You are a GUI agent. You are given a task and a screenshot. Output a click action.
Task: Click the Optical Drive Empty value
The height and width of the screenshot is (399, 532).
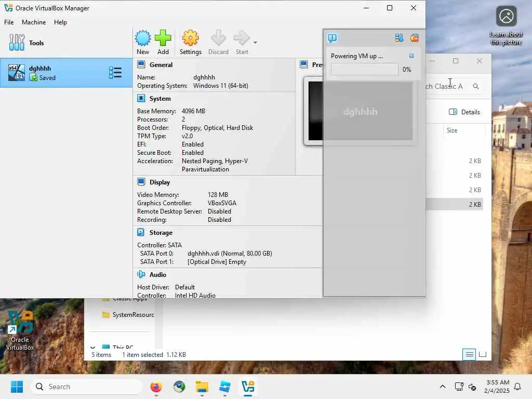pos(217,262)
